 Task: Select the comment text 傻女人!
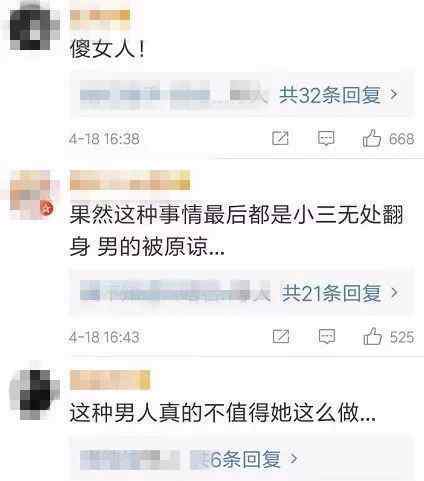107,49
